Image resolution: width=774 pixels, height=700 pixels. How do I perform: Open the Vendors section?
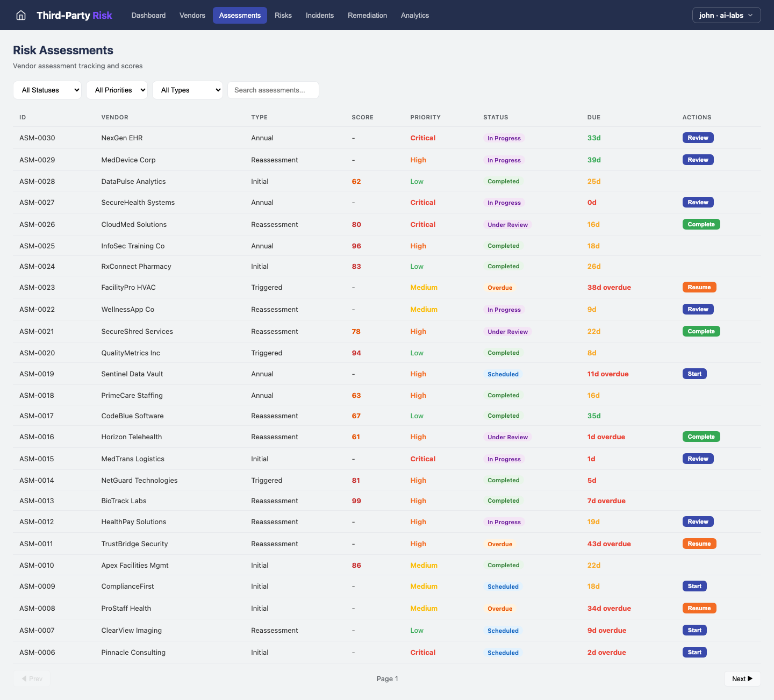(192, 15)
